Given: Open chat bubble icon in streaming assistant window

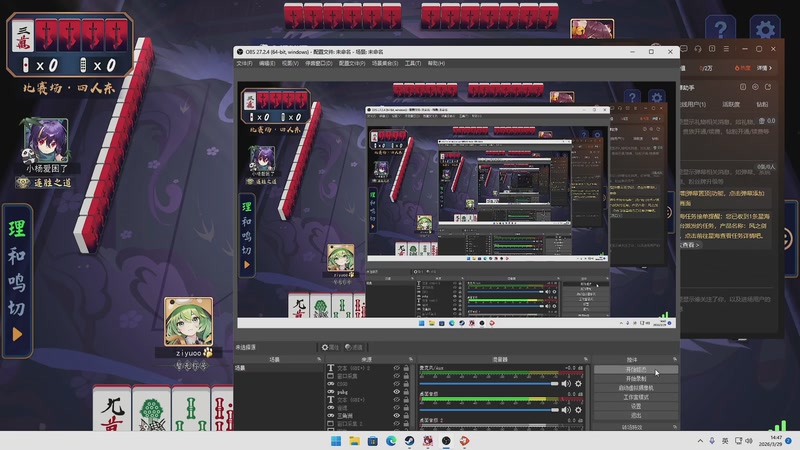Looking at the screenshot, I should (x=684, y=49).
